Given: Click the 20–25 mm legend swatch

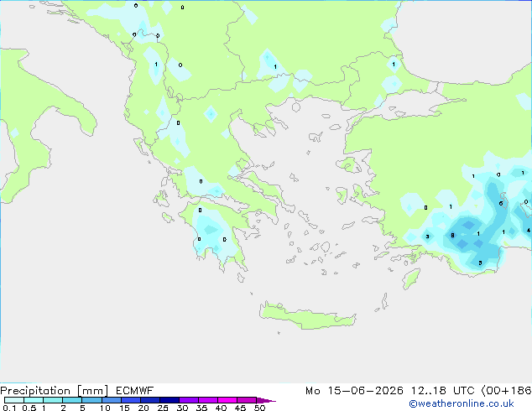Looking at the screenshot, I should click(149, 400).
